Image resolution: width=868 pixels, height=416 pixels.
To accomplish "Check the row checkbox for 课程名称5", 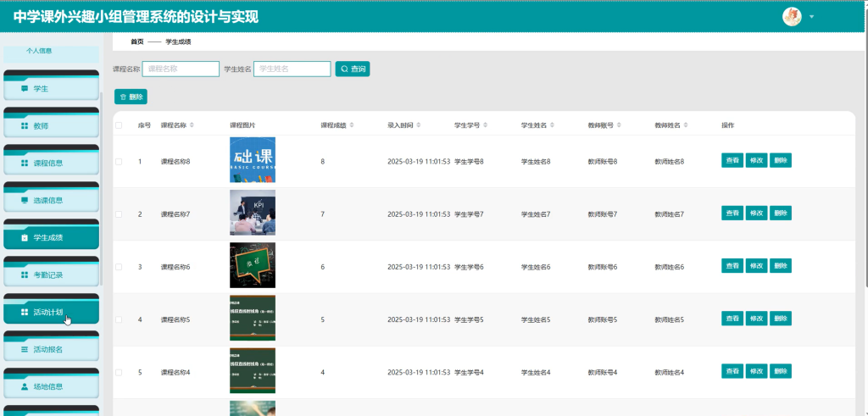I will [x=119, y=319].
